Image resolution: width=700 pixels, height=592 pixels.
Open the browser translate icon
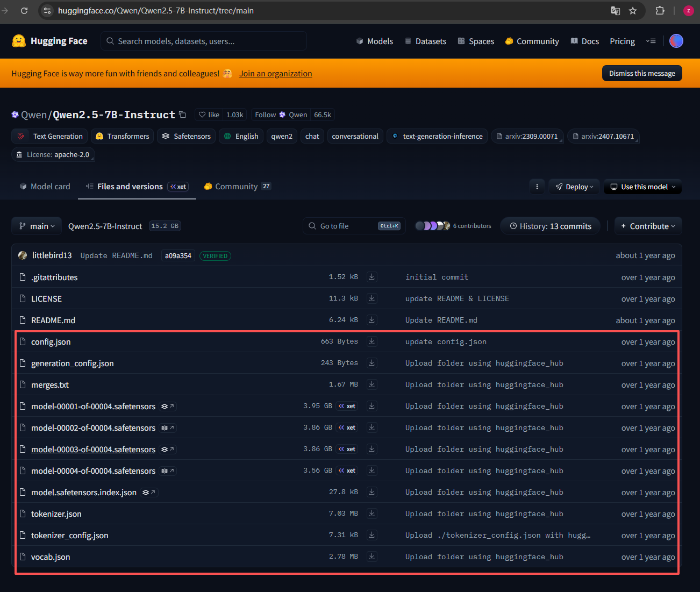[x=616, y=11]
